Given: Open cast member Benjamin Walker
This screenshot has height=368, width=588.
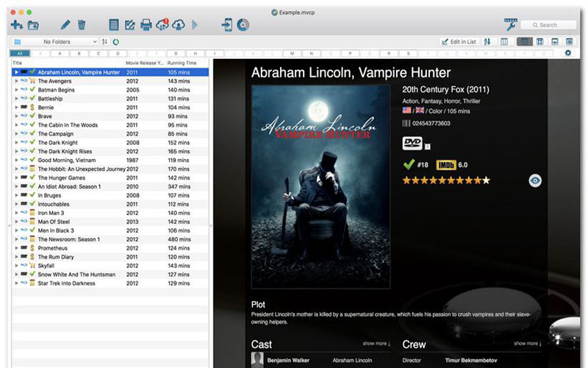Looking at the screenshot, I should (x=288, y=360).
